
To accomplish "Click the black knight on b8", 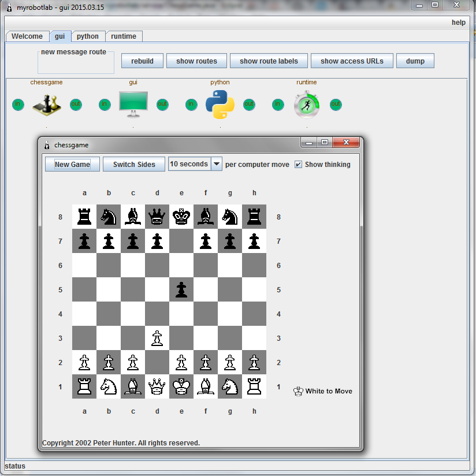I will point(109,217).
